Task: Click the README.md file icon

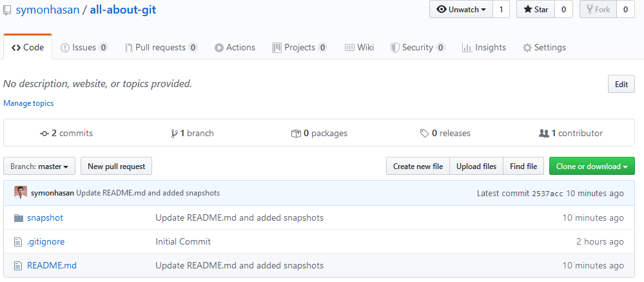Action: [x=17, y=266]
